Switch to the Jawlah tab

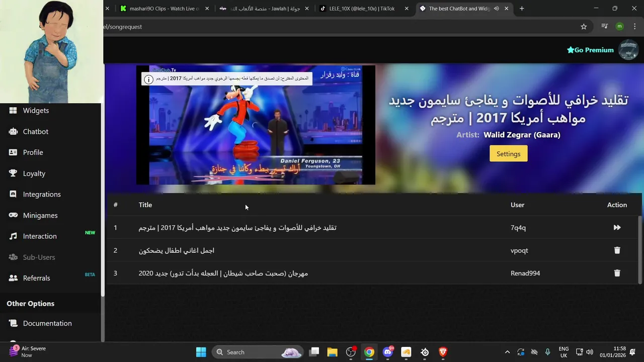[x=264, y=9]
